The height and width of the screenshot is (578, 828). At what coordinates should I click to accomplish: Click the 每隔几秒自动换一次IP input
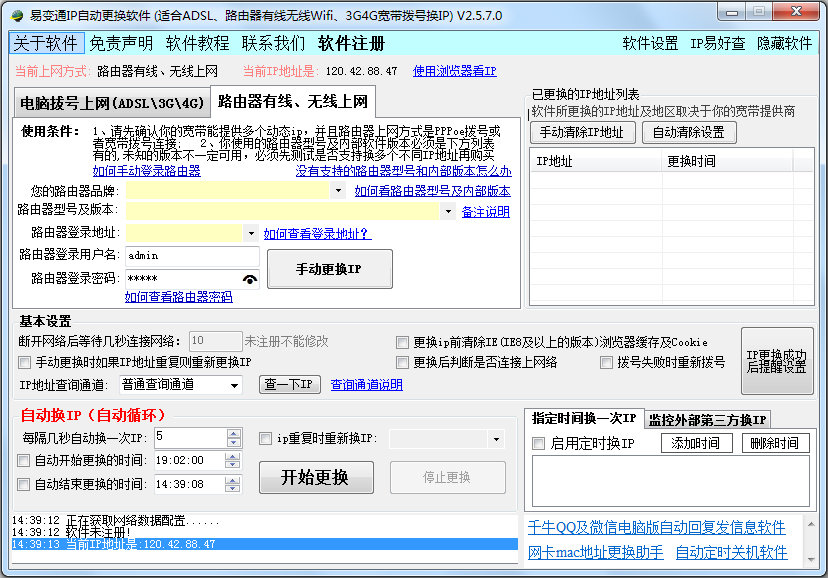click(190, 438)
